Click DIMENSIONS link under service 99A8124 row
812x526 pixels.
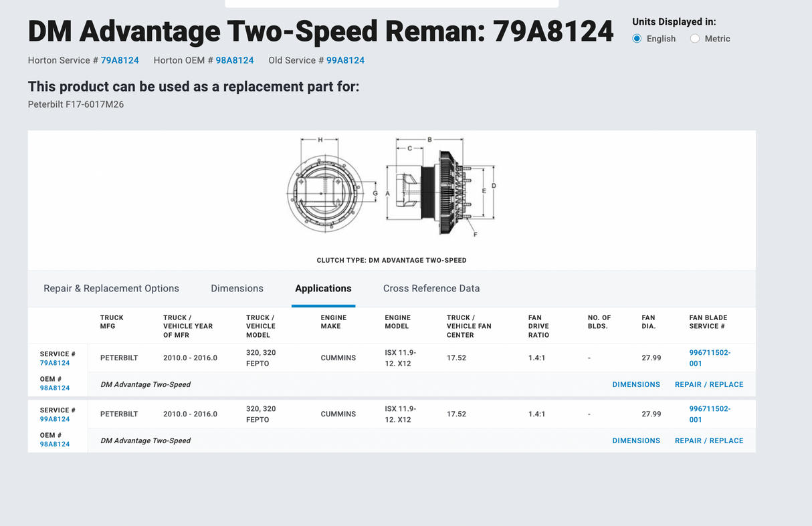tap(636, 440)
